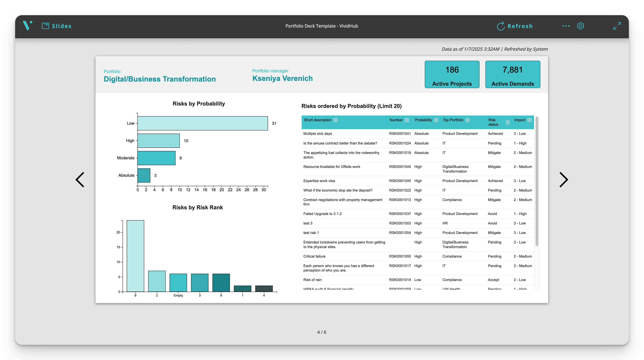Click 'Resource Available for Offsite work'
The height and width of the screenshot is (360, 644).
click(x=332, y=167)
